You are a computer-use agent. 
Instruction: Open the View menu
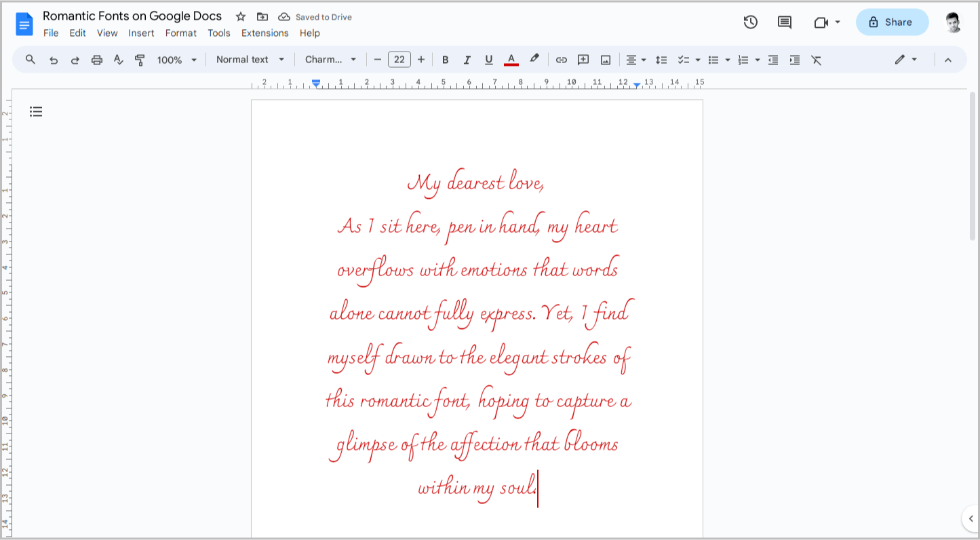click(107, 33)
